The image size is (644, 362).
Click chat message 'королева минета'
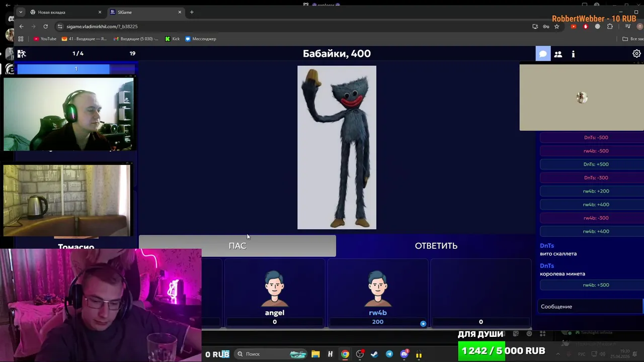click(562, 274)
